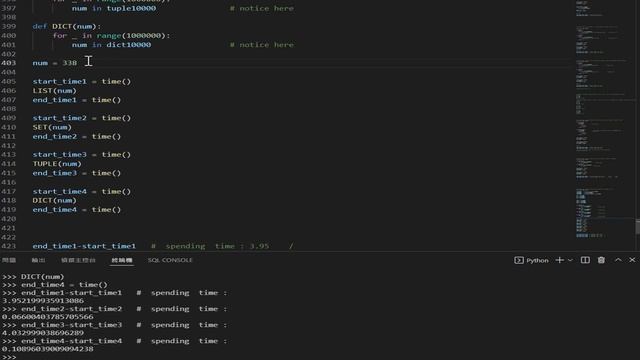Click 'LIST(num)' on line 406

pos(55,91)
